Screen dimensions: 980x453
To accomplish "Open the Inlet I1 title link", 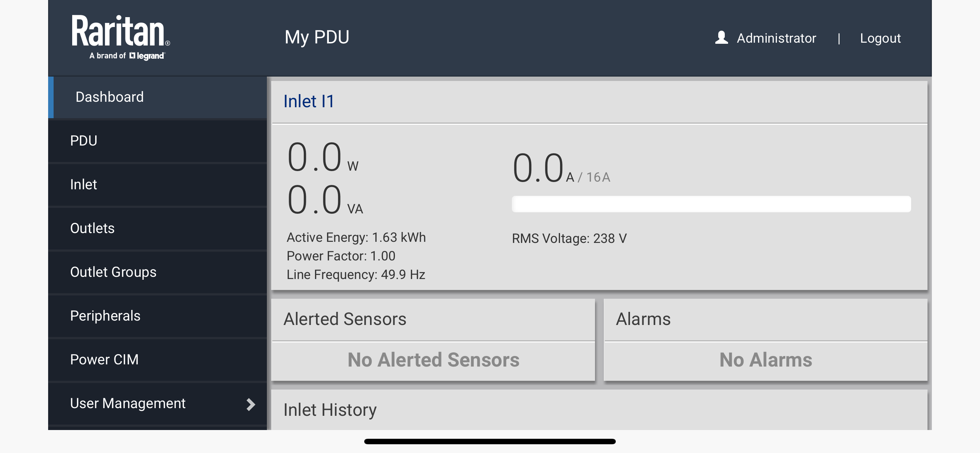I will (x=308, y=101).
